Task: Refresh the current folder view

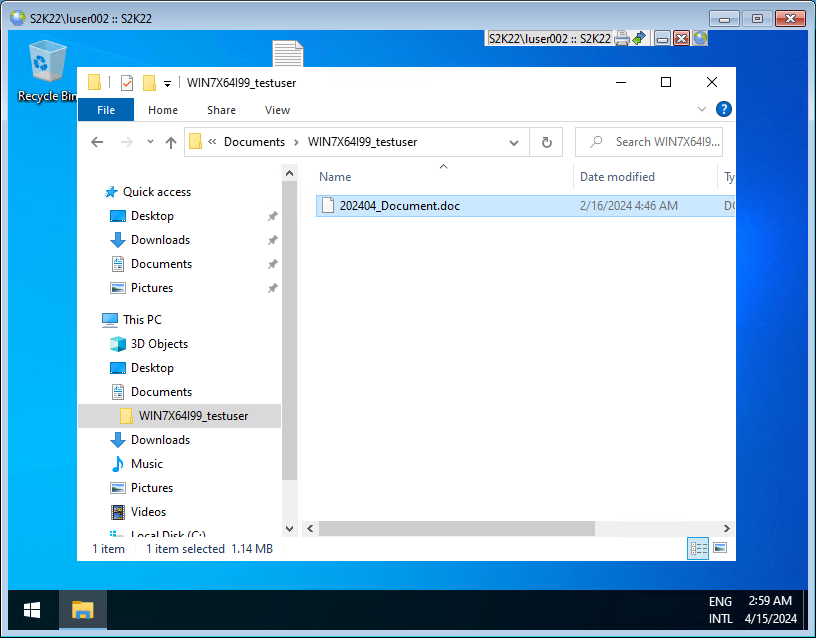Action: [546, 143]
